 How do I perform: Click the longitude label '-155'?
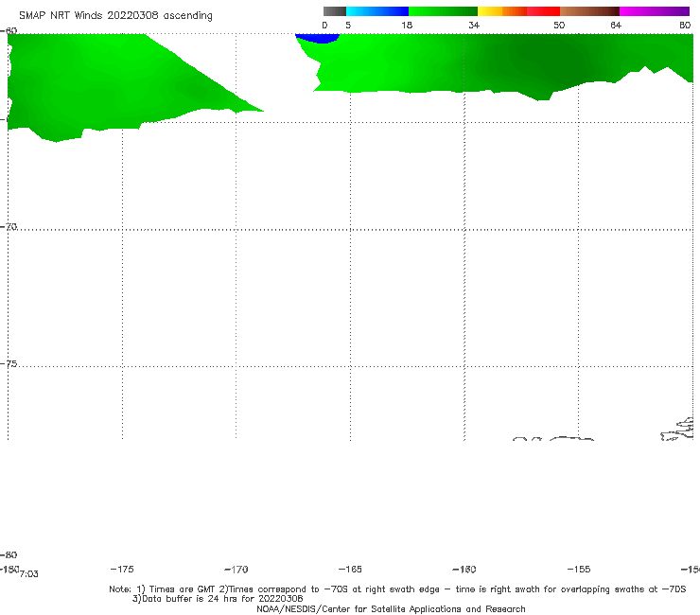(x=579, y=569)
